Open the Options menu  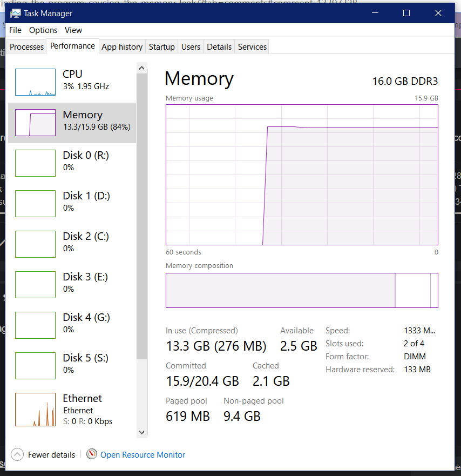coord(43,30)
